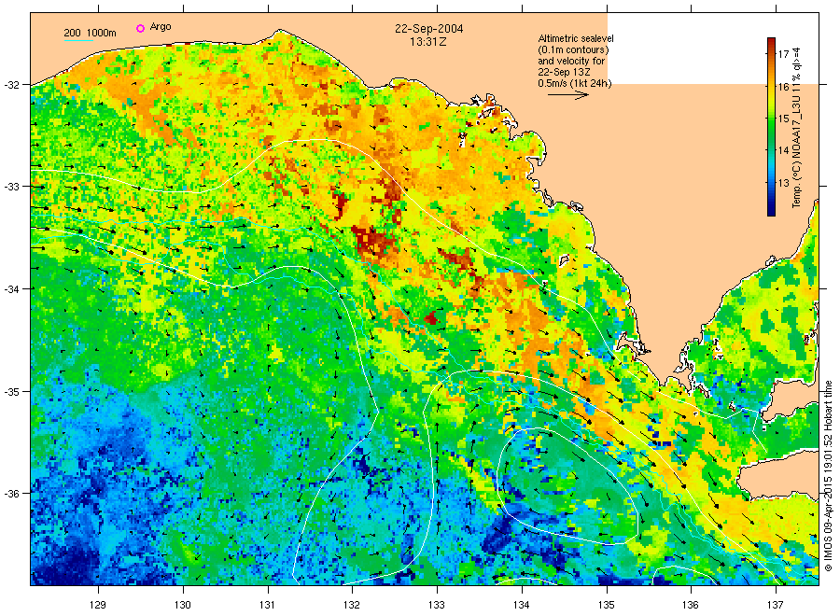Click the color bar value '17'

pyautogui.click(x=783, y=53)
